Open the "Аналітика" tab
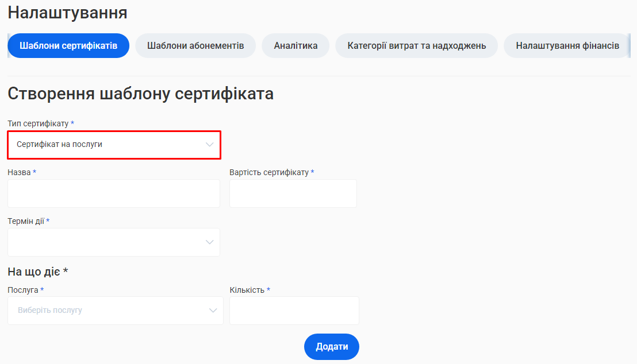The image size is (637, 364). (295, 45)
